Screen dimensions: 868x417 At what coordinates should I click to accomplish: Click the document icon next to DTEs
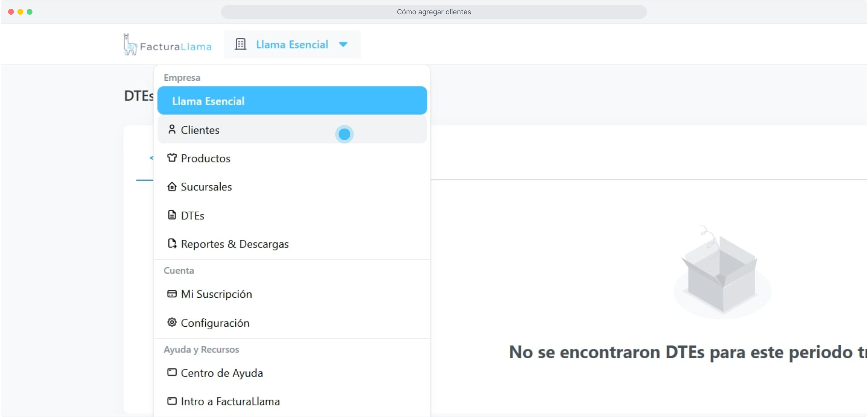(172, 215)
